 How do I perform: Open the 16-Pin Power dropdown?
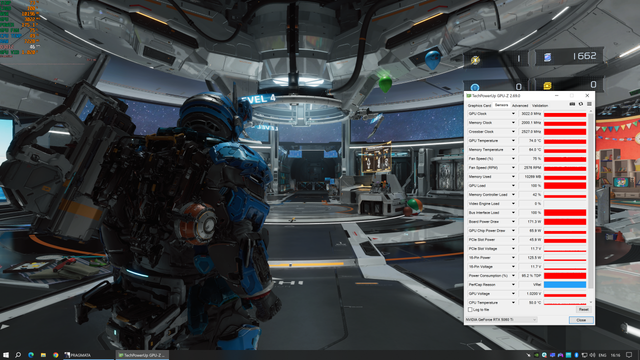(513, 258)
